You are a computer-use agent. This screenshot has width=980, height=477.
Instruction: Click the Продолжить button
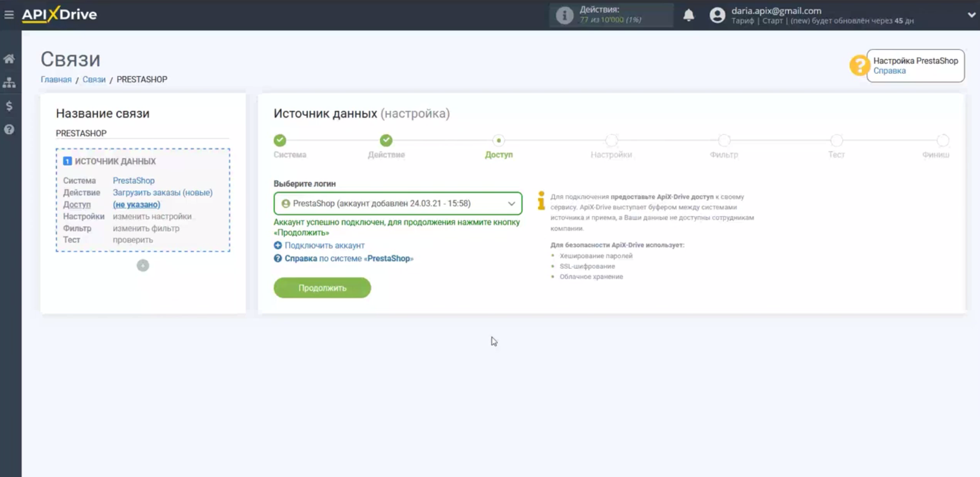click(x=322, y=288)
